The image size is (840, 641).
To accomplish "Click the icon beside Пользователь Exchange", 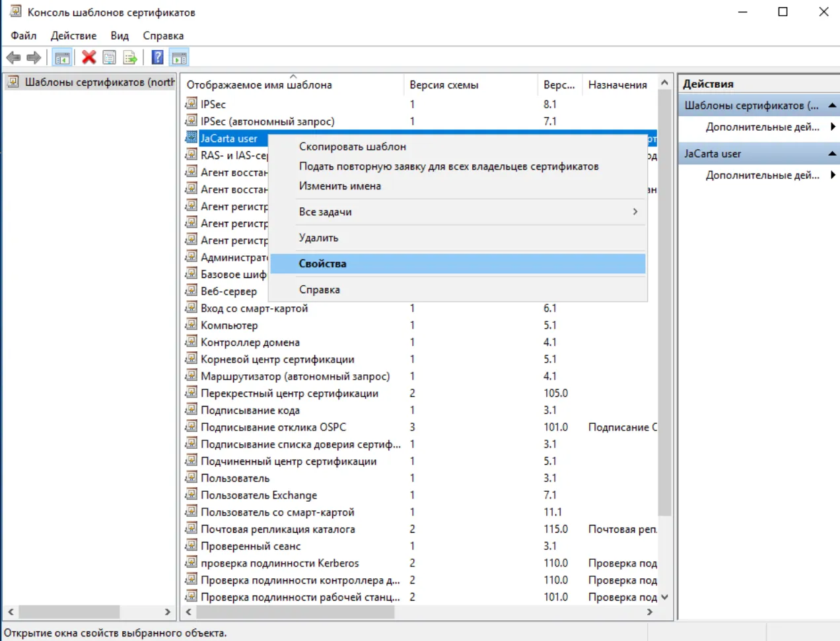I will 192,495.
